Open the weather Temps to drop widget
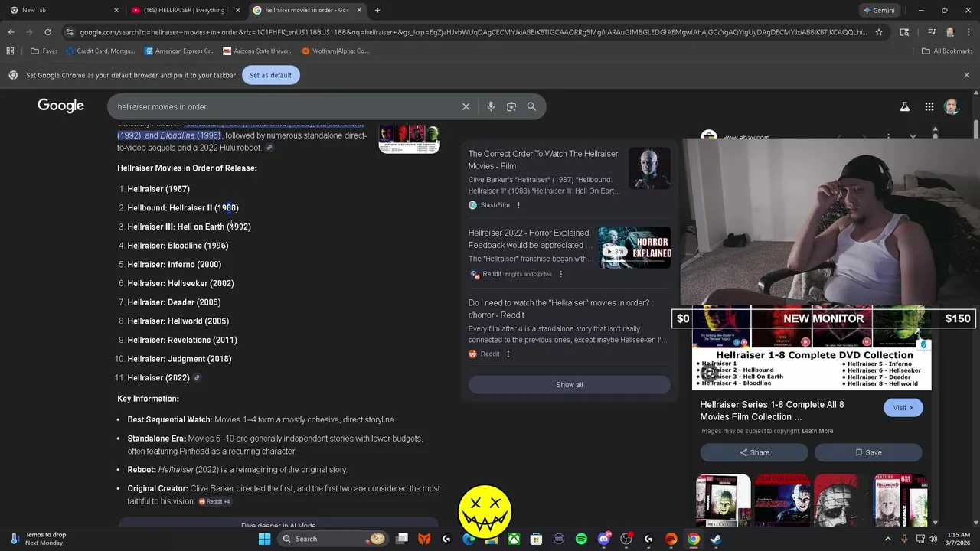980x551 pixels. (37, 539)
